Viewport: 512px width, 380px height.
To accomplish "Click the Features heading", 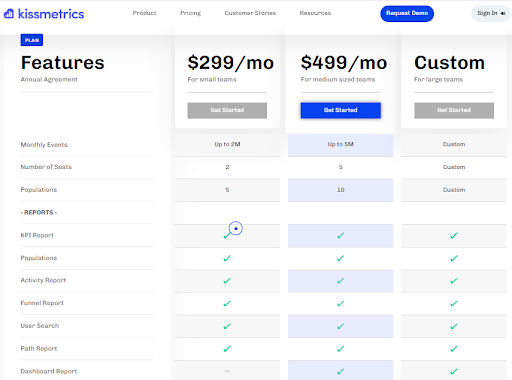I will (x=63, y=63).
